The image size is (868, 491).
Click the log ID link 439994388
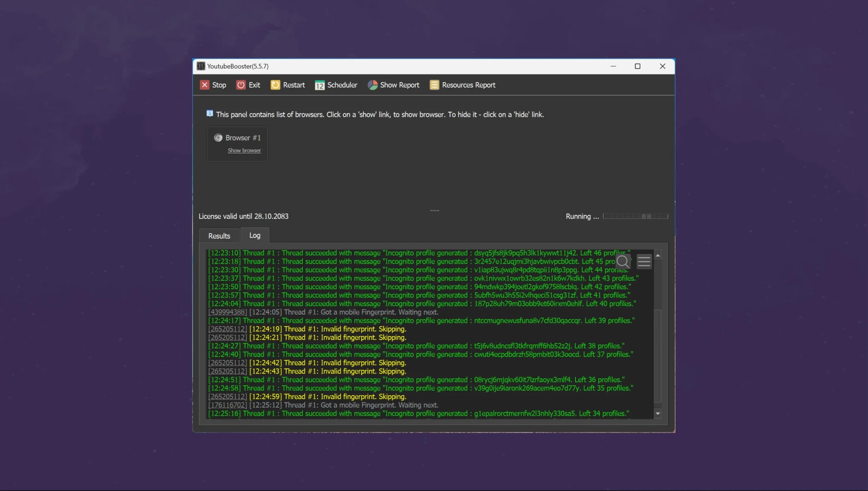coord(228,312)
